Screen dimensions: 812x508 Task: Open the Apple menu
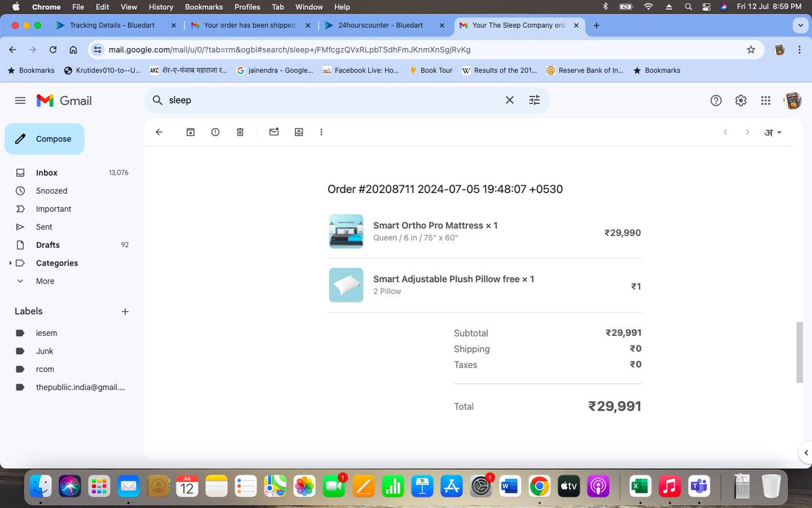tap(16, 7)
